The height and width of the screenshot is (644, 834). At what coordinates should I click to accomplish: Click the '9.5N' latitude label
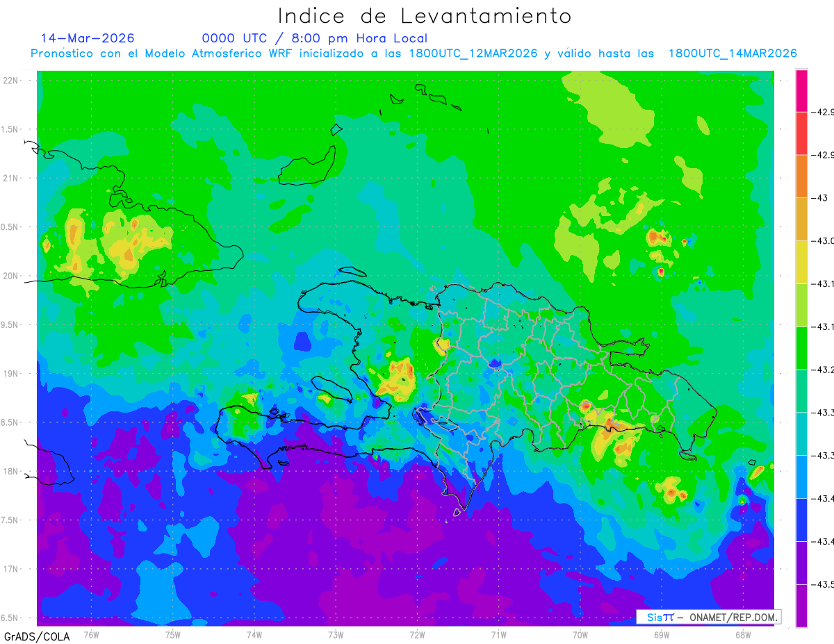10,325
